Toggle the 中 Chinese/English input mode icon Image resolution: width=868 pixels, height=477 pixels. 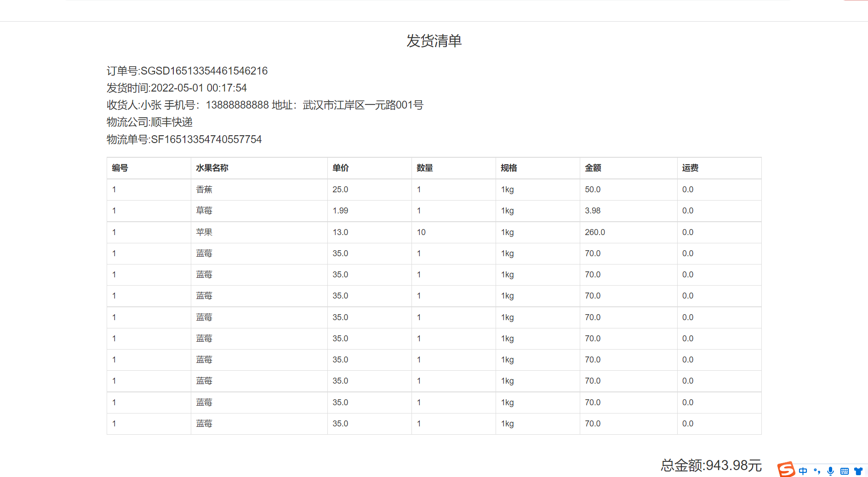coord(803,471)
